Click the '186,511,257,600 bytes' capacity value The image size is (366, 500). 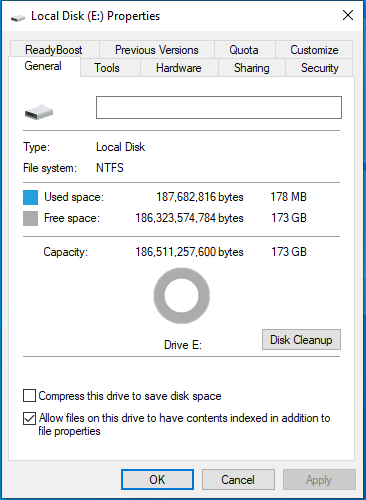pyautogui.click(x=189, y=252)
